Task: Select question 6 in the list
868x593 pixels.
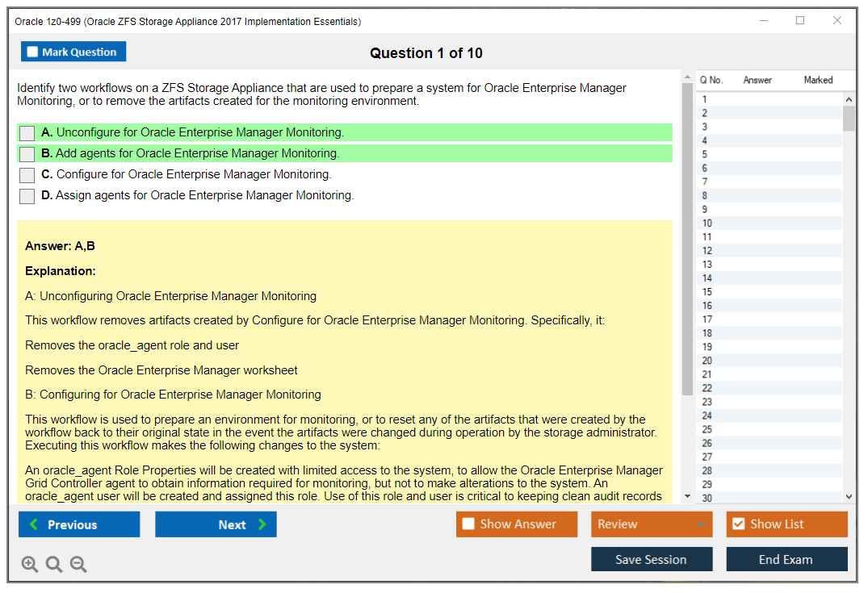Action: (769, 168)
